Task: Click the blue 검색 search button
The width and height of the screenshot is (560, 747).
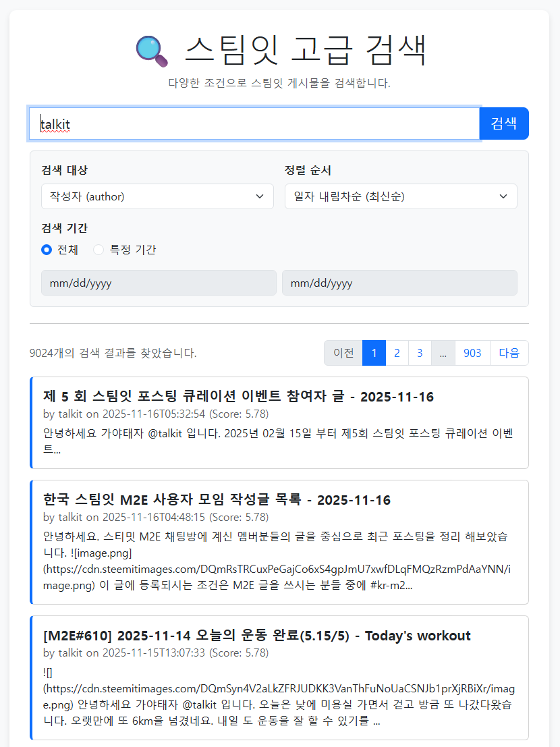Action: click(x=504, y=124)
